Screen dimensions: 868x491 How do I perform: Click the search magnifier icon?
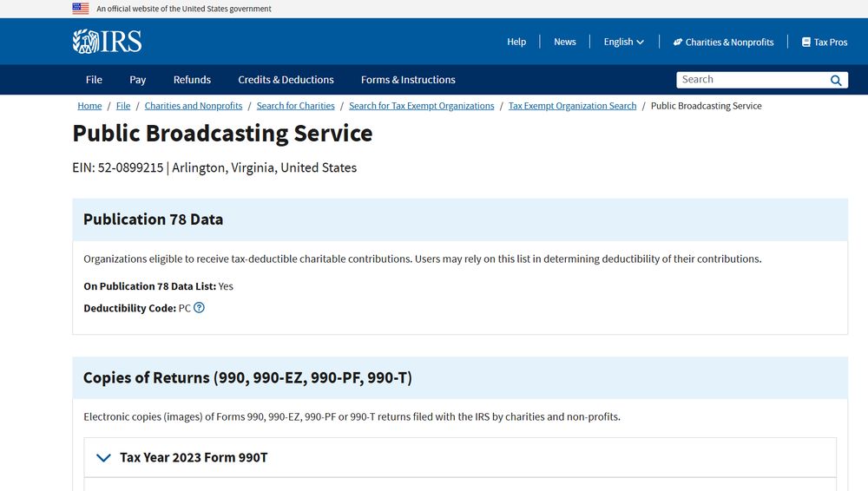[x=836, y=81]
